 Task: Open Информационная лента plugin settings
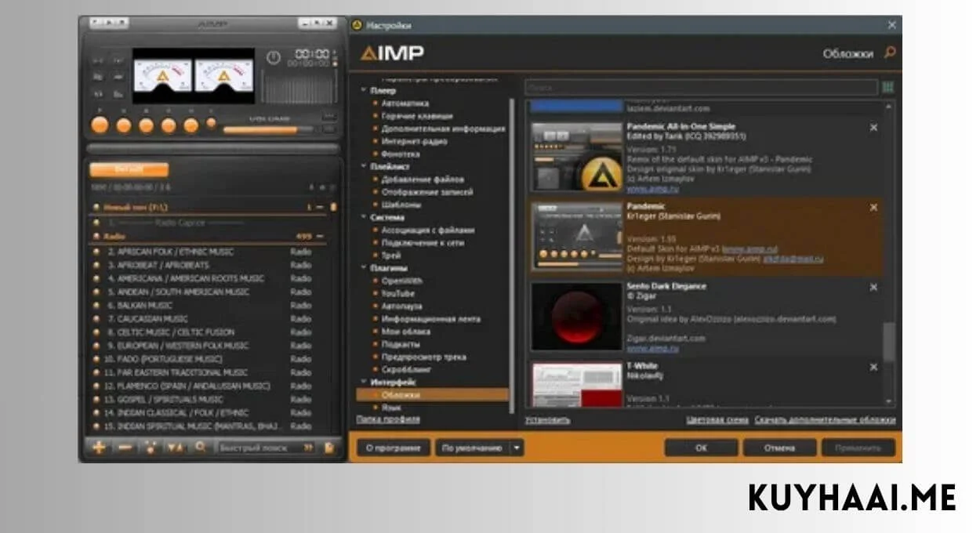click(x=431, y=319)
